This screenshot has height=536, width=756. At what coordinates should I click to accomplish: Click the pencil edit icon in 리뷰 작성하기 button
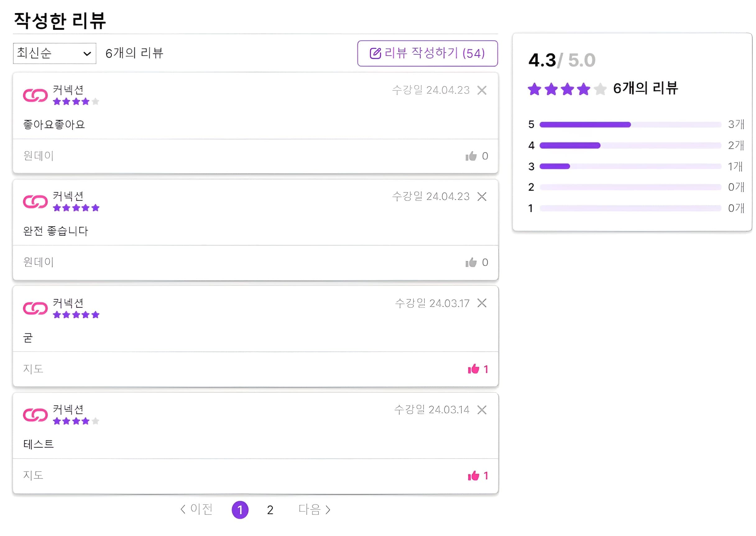[x=375, y=53]
